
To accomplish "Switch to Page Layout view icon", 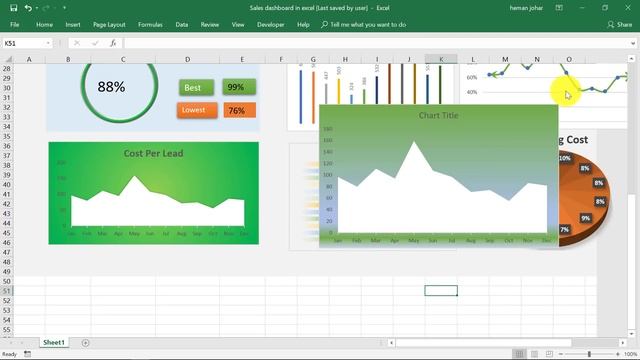I will (x=534, y=354).
